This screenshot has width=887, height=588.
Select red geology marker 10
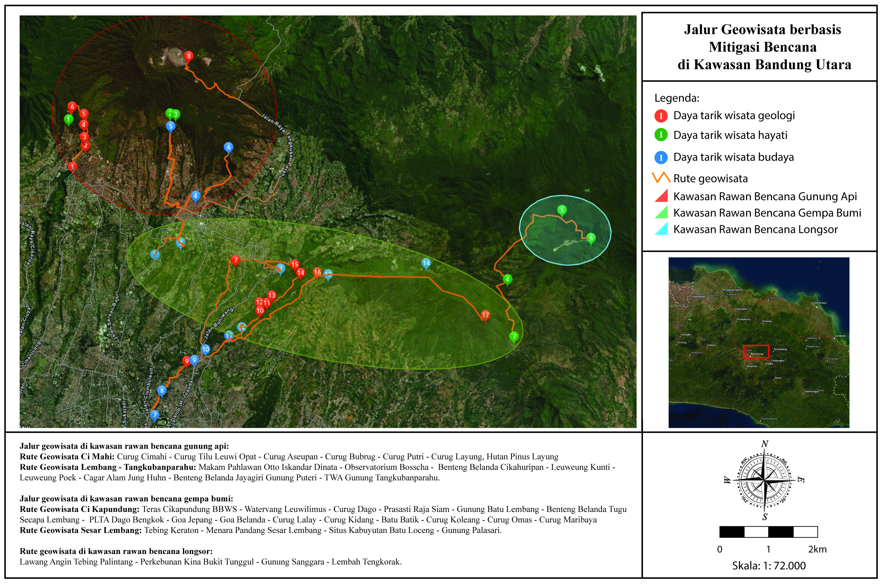coord(260,312)
